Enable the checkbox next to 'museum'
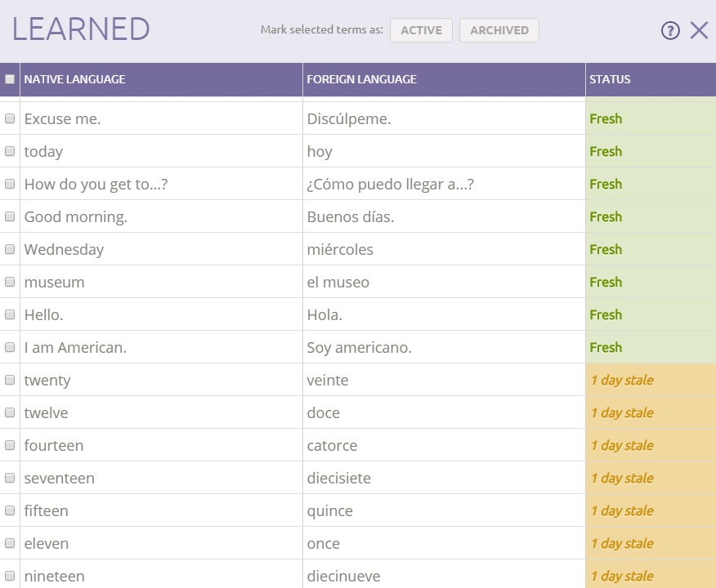 tap(10, 282)
